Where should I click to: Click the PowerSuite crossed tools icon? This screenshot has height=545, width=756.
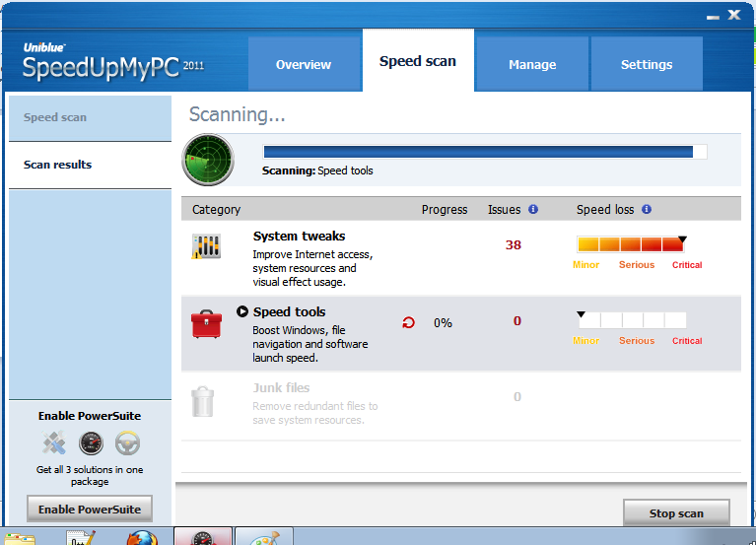[x=54, y=443]
